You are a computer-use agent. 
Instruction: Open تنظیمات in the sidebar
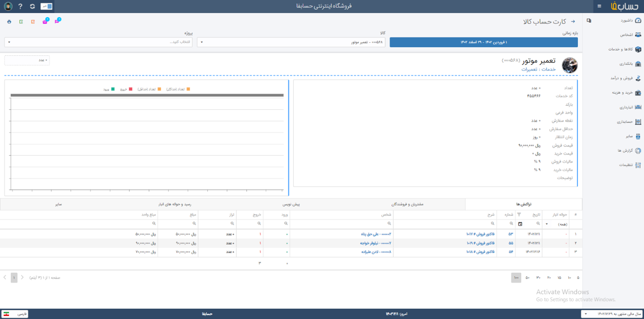[630, 165]
